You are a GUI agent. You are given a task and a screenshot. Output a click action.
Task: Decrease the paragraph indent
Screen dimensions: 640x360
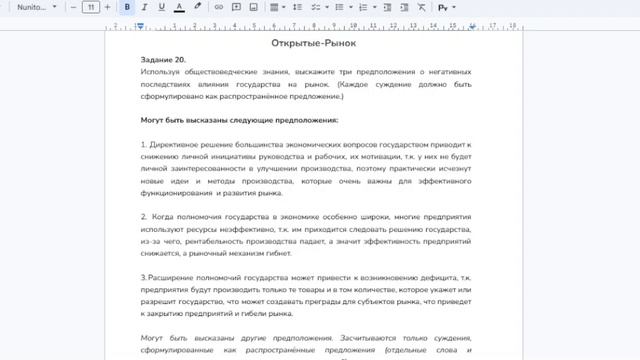click(387, 7)
